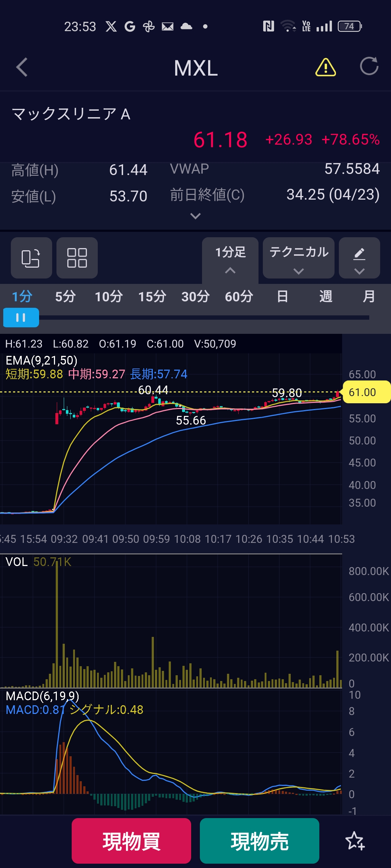Open the yellow warning alert icon
391x868 pixels.
(325, 67)
